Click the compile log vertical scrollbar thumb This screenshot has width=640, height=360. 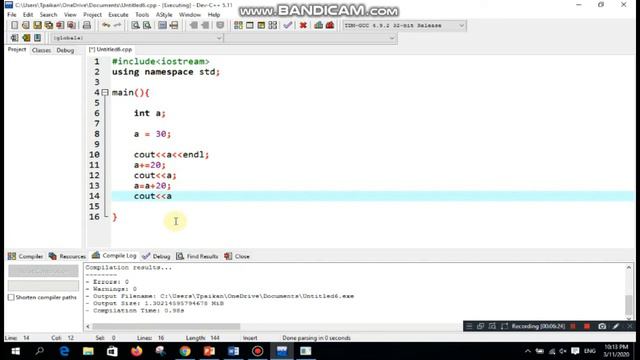point(629,304)
